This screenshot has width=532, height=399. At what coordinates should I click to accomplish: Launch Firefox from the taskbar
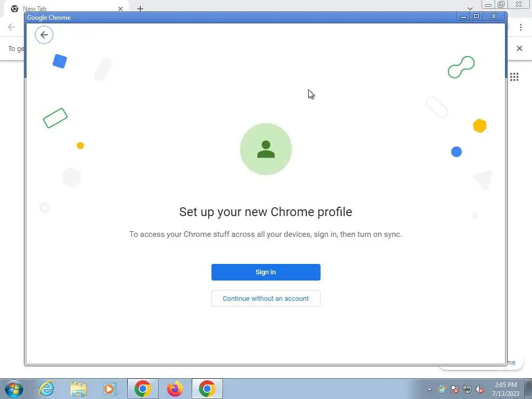click(x=175, y=389)
